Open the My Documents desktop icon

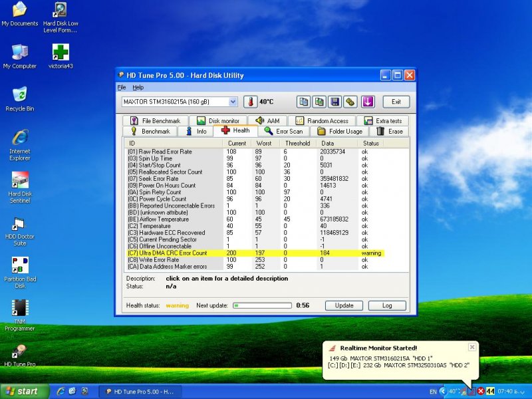(x=20, y=14)
